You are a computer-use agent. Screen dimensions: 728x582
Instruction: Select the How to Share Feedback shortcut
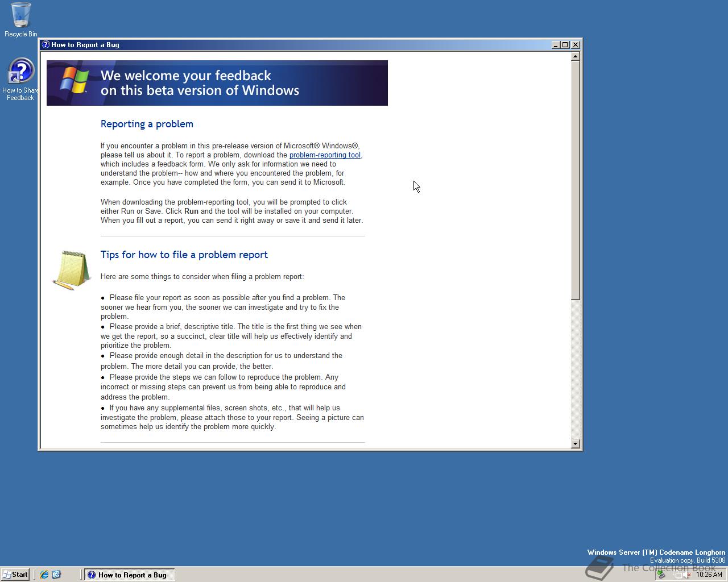[x=20, y=80]
